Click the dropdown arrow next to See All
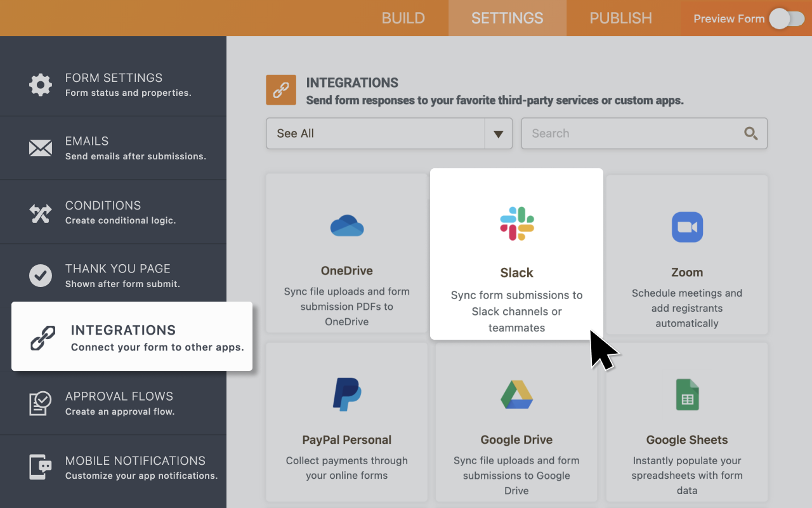This screenshot has height=508, width=812. click(x=499, y=133)
